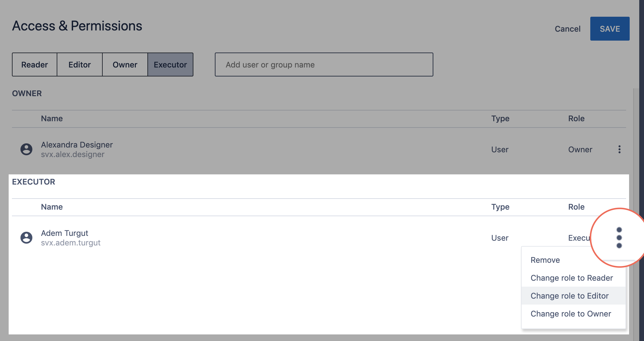The image size is (644, 341).
Task: Click the Cancel link
Action: (567, 29)
